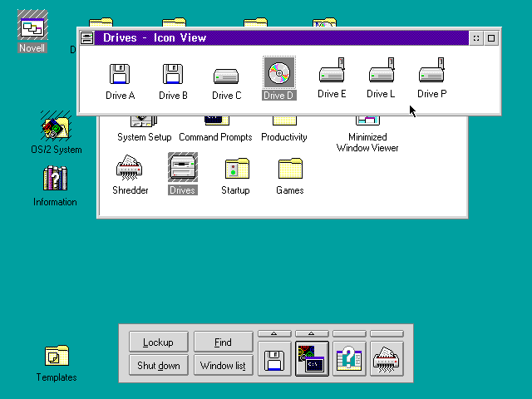Image resolution: width=532 pixels, height=399 pixels.
Task: Select network Drive E icon
Action: (332, 70)
